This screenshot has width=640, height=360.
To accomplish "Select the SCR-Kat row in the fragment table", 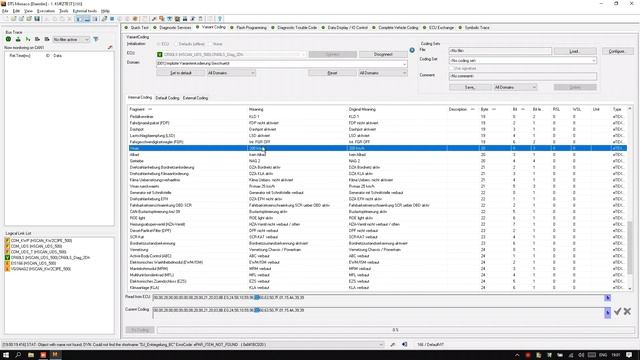I will tap(378, 237).
